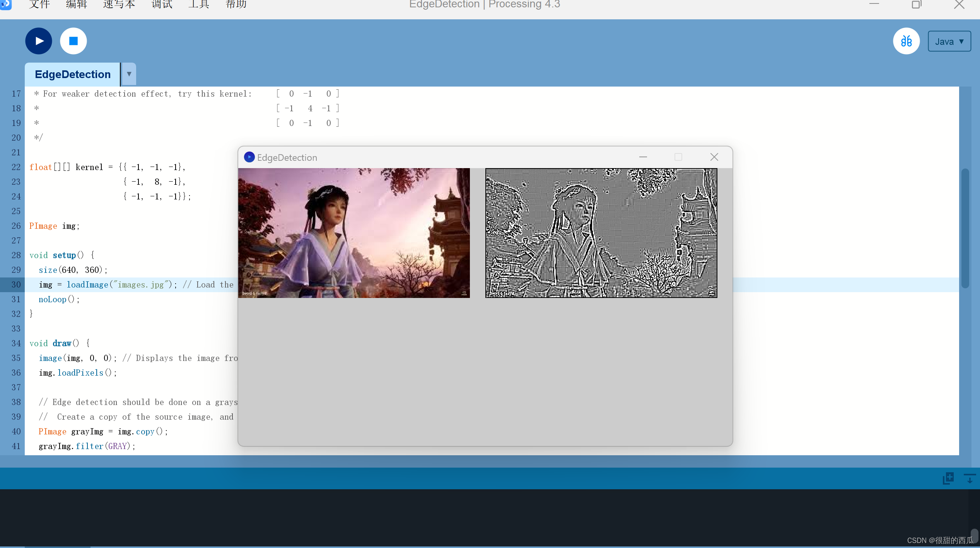Screen dimensions: 980x548
Task: Click 'grayImg.filter(GRAY);' on line 41
Action: [87, 446]
